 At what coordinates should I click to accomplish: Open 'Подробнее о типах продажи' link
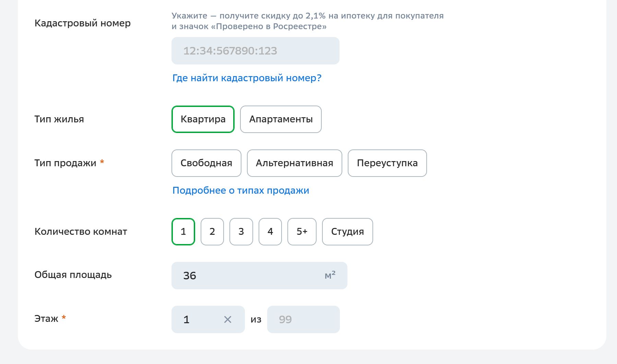click(241, 191)
